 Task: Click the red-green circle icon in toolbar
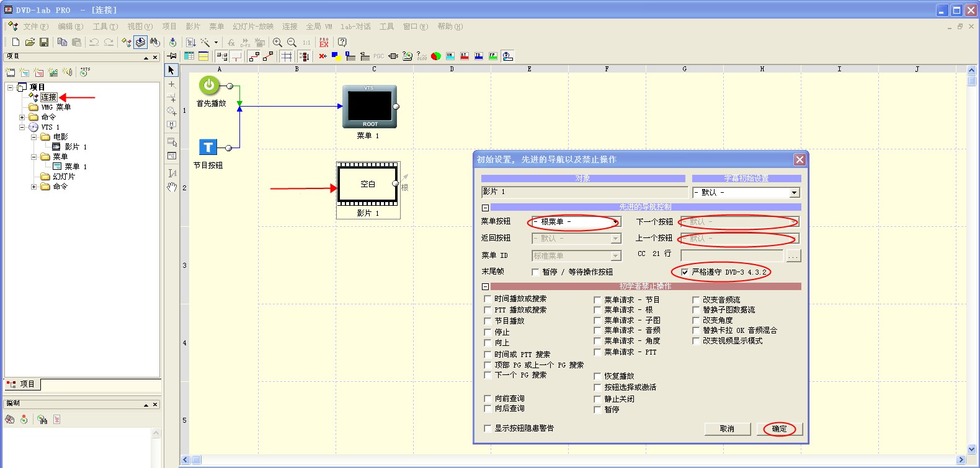tap(436, 56)
